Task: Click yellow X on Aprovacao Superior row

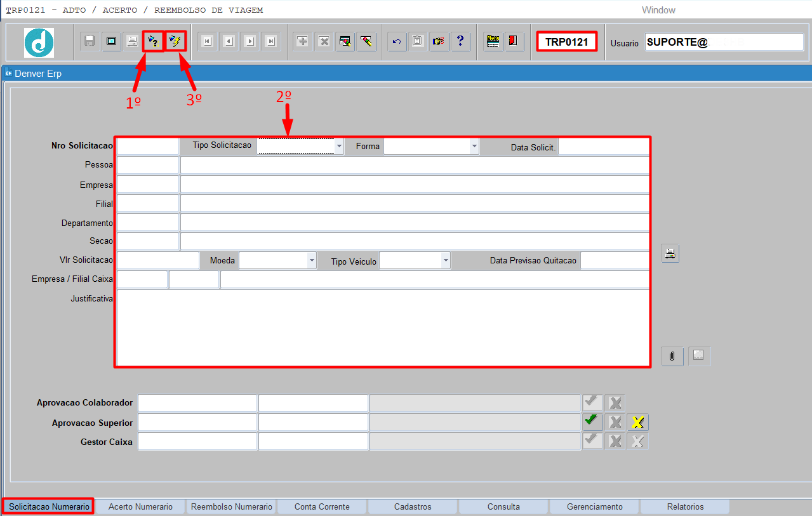Action: [x=637, y=422]
